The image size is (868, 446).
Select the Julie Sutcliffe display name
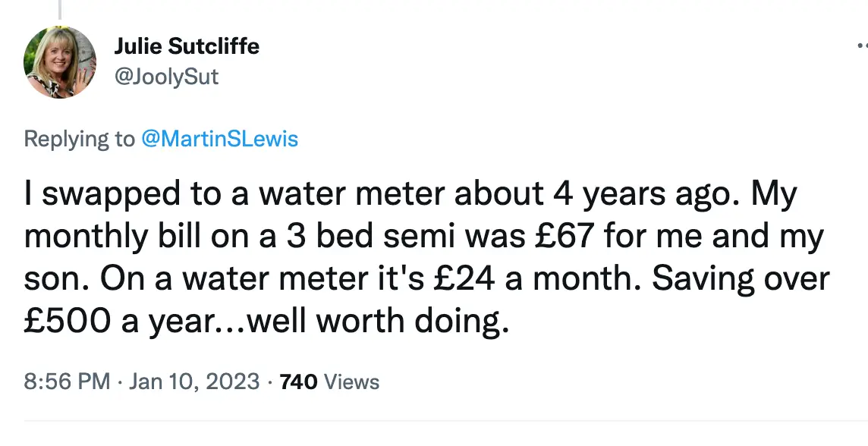187,46
